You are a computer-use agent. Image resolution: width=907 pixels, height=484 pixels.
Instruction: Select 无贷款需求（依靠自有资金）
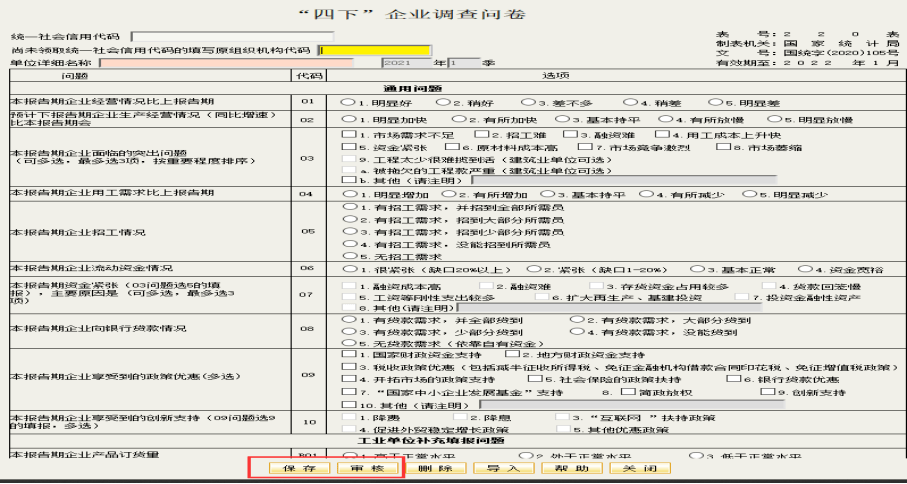(x=349, y=342)
